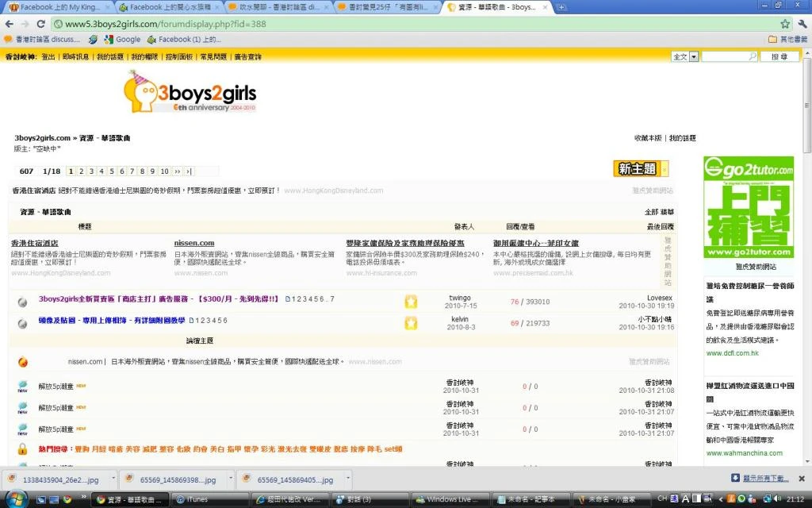Screen dimensions: 812x508
Task: Go to page 10 in pagination
Action: 164,171
